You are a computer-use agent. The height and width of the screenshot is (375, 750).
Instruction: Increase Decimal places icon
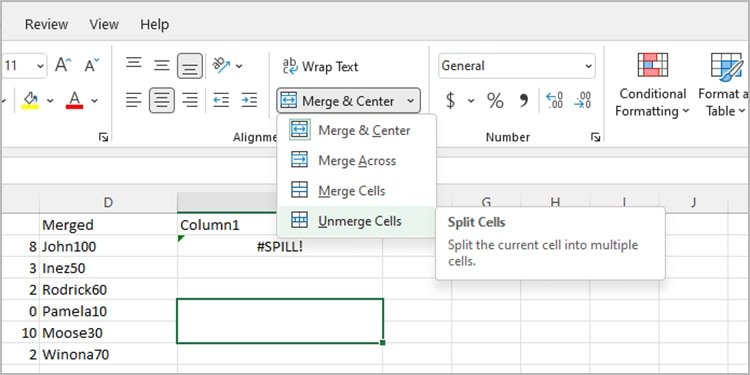point(555,101)
